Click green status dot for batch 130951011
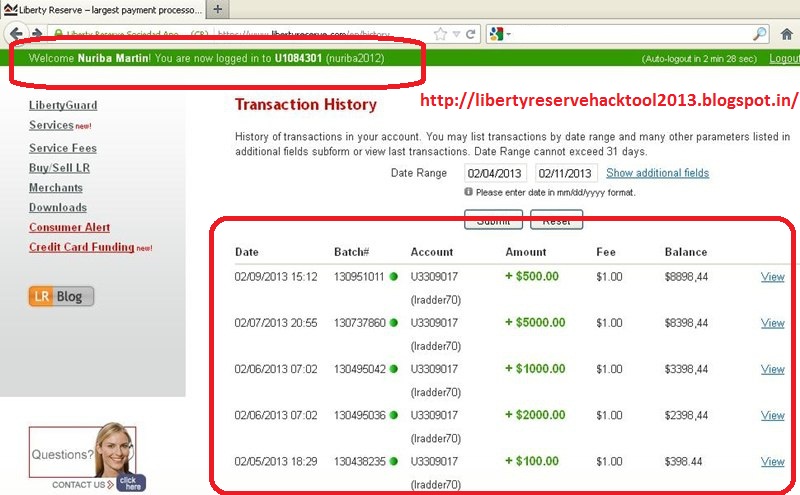The image size is (800, 495). [393, 277]
